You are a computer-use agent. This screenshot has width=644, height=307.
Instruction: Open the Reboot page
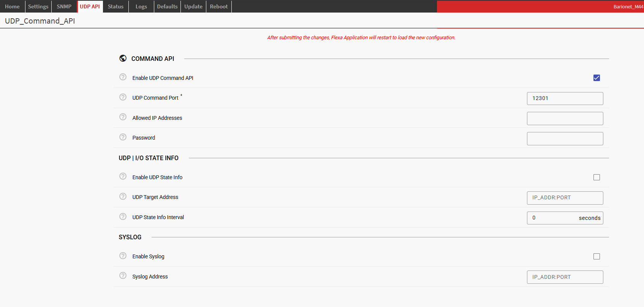[x=219, y=6]
